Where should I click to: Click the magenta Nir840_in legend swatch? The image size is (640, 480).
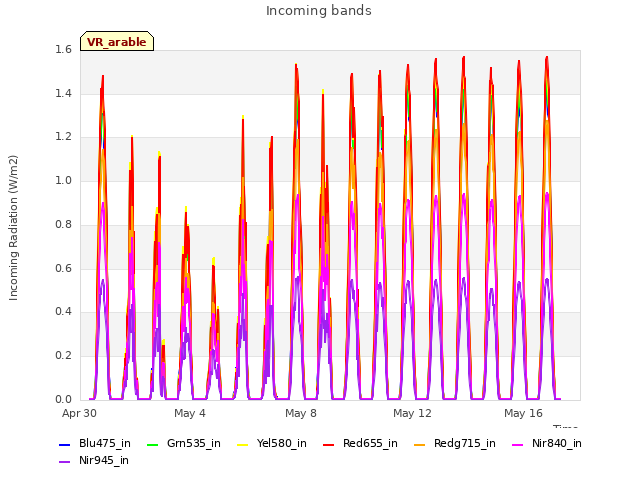(517, 444)
